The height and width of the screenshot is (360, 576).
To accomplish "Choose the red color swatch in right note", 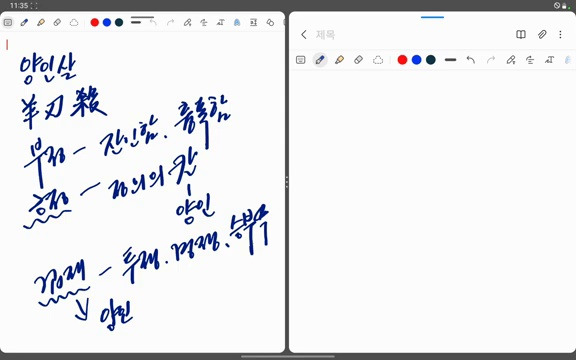I will tap(402, 60).
